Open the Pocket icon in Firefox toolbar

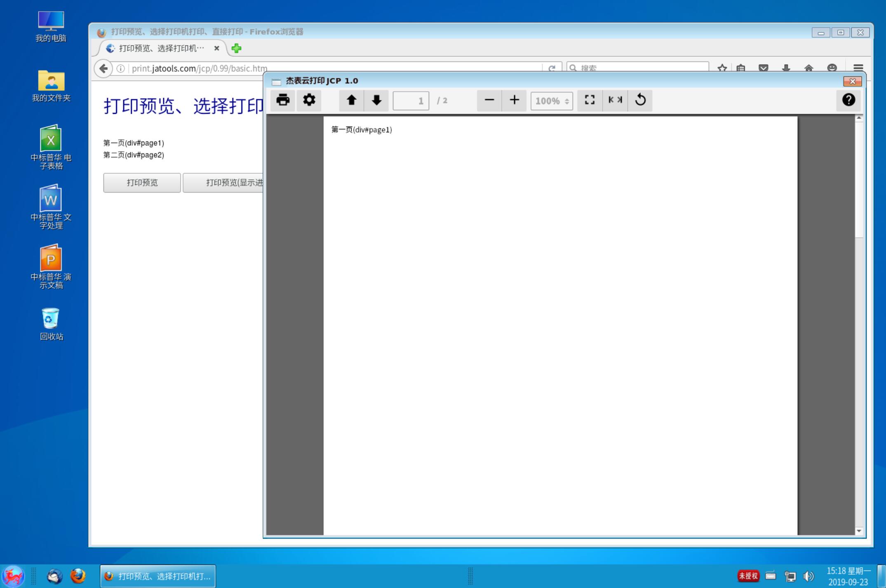click(x=764, y=68)
